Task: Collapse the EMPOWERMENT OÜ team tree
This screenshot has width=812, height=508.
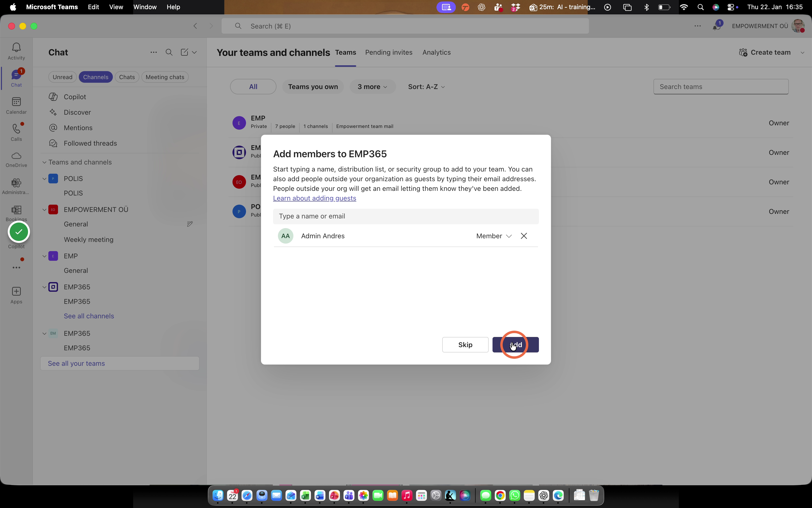Action: pyautogui.click(x=44, y=210)
